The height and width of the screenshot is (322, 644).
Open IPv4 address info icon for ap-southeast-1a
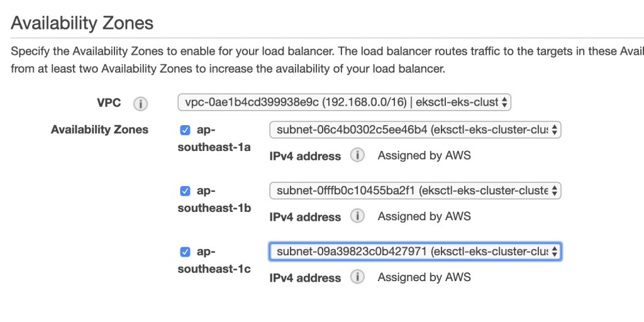357,156
